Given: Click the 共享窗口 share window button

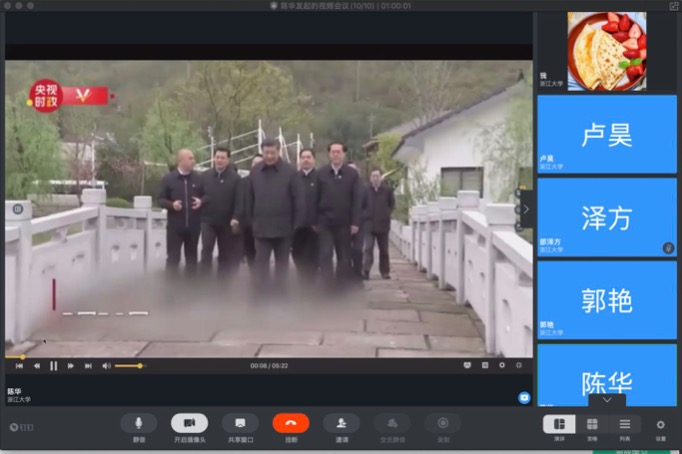Looking at the screenshot, I should [240, 423].
